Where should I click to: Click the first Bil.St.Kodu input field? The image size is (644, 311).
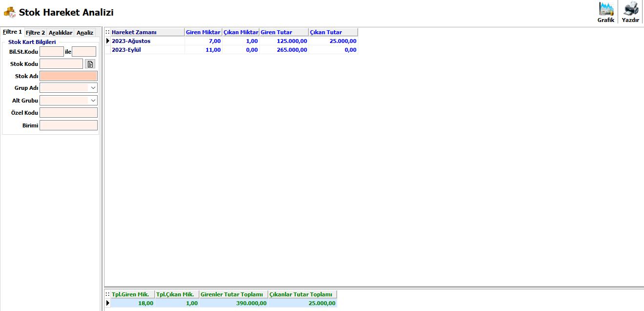(x=52, y=51)
